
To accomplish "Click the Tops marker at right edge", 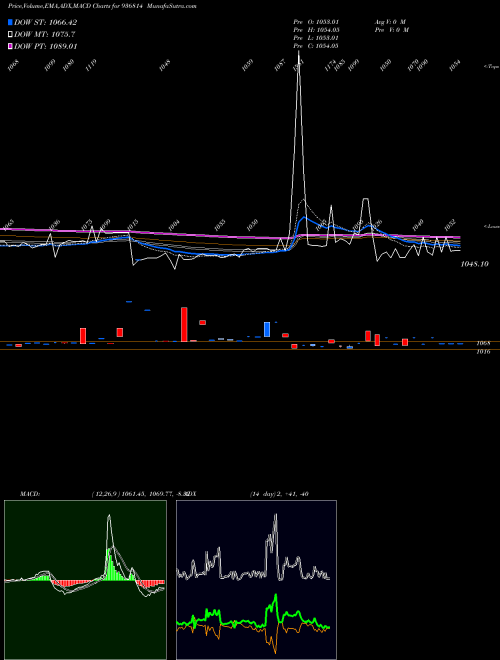I will (x=491, y=67).
